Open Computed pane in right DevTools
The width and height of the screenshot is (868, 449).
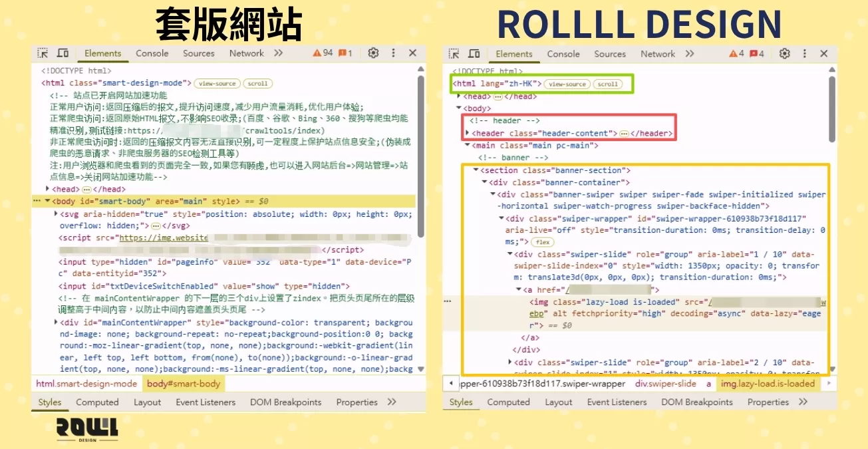(x=509, y=402)
